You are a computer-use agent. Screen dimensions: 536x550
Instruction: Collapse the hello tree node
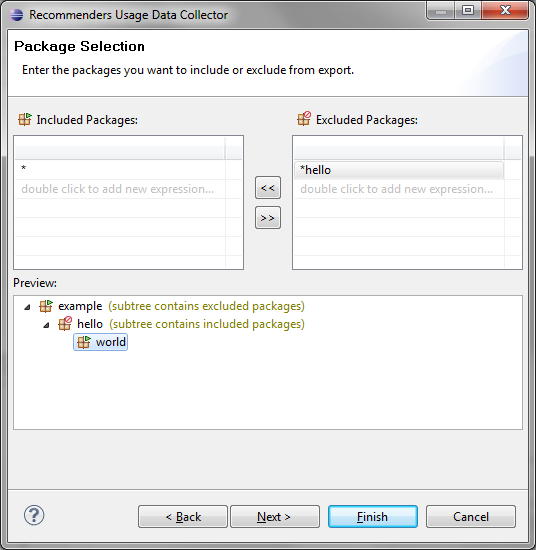click(46, 325)
